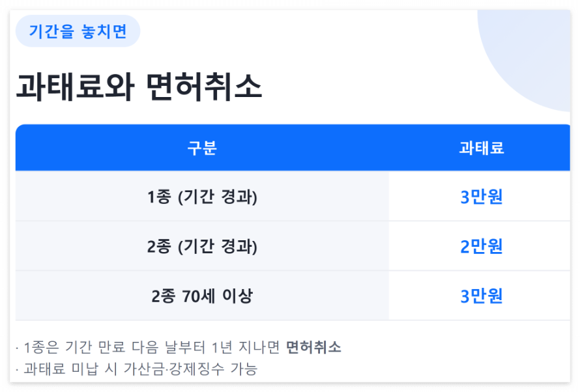Image resolution: width=580 pixels, height=392 pixels.
Task: Select the 2종 70세 이상 row label
Action: pos(202,296)
